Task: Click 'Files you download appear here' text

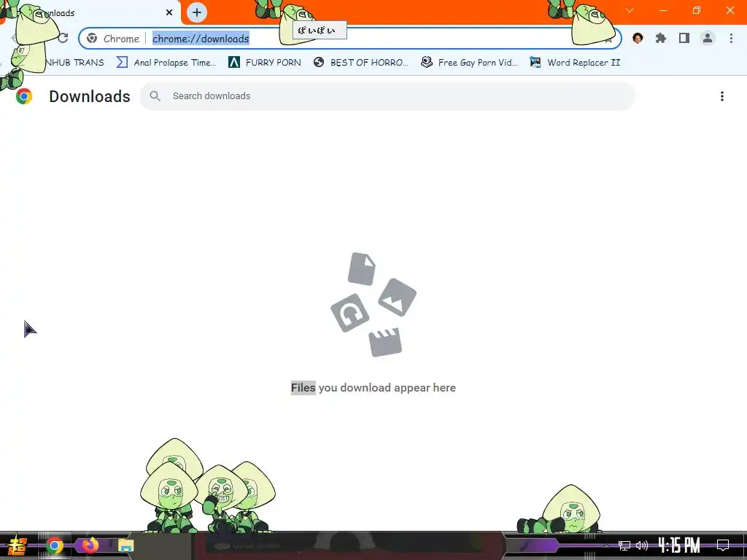Action: point(373,388)
